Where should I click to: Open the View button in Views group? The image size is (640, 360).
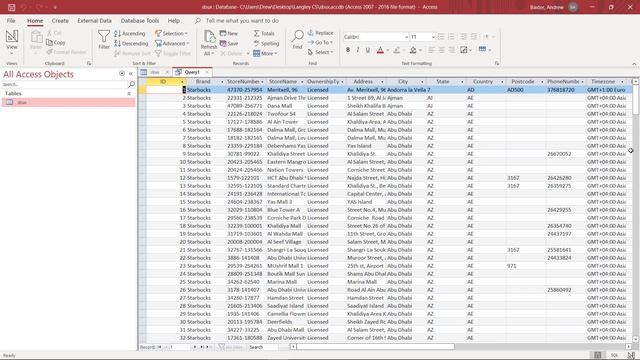tap(11, 42)
